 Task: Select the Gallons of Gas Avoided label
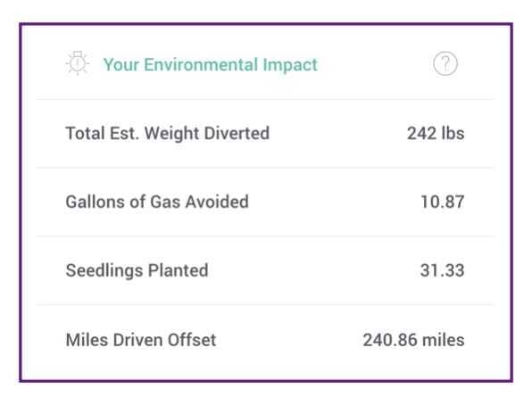pyautogui.click(x=157, y=202)
